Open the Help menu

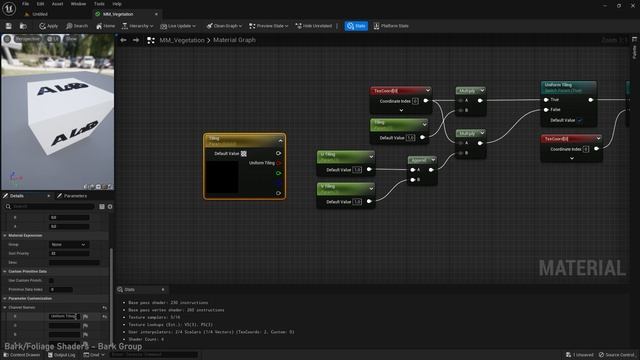(117, 4)
